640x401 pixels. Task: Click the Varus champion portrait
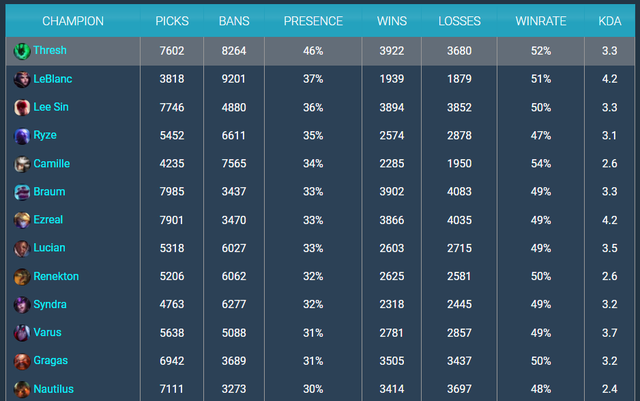coord(22,333)
